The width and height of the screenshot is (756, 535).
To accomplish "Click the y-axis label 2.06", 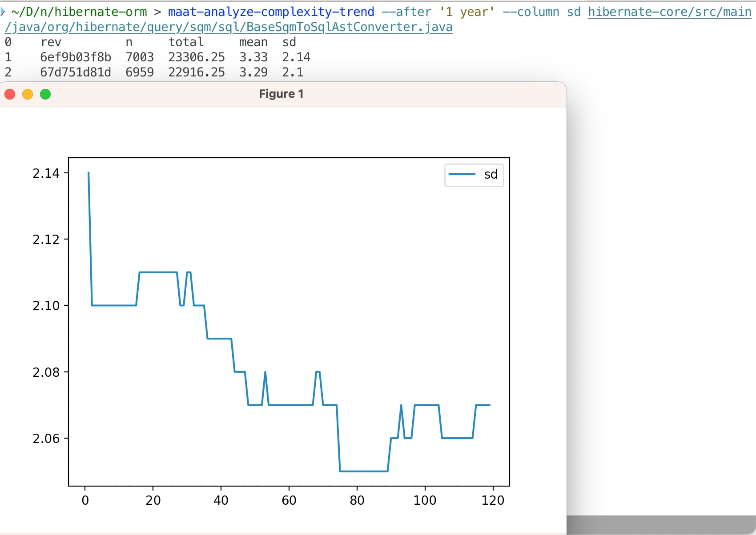I will click(46, 439).
